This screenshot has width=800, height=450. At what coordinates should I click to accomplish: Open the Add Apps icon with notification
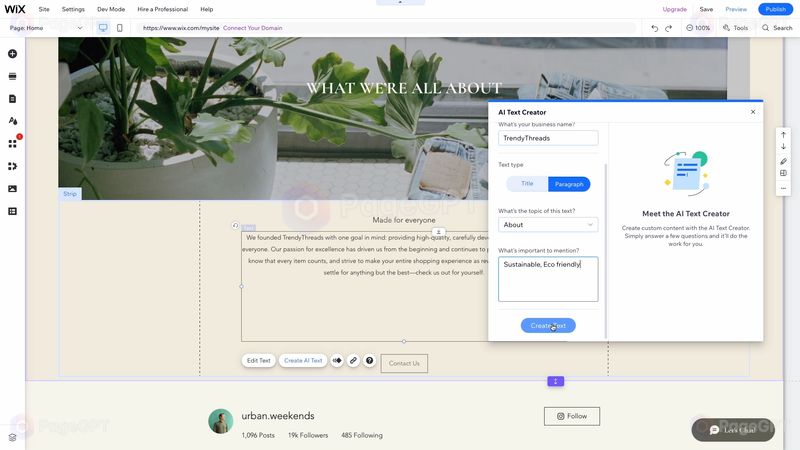[12, 143]
